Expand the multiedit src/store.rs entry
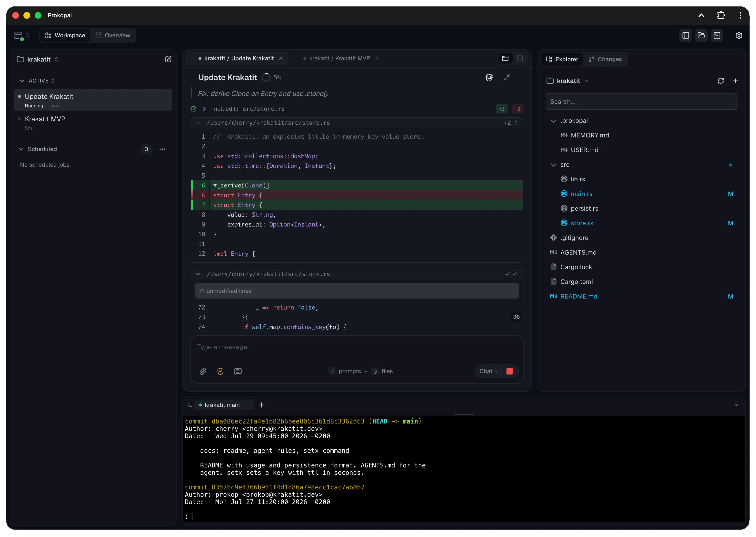The height and width of the screenshot is (537, 756). click(x=204, y=109)
